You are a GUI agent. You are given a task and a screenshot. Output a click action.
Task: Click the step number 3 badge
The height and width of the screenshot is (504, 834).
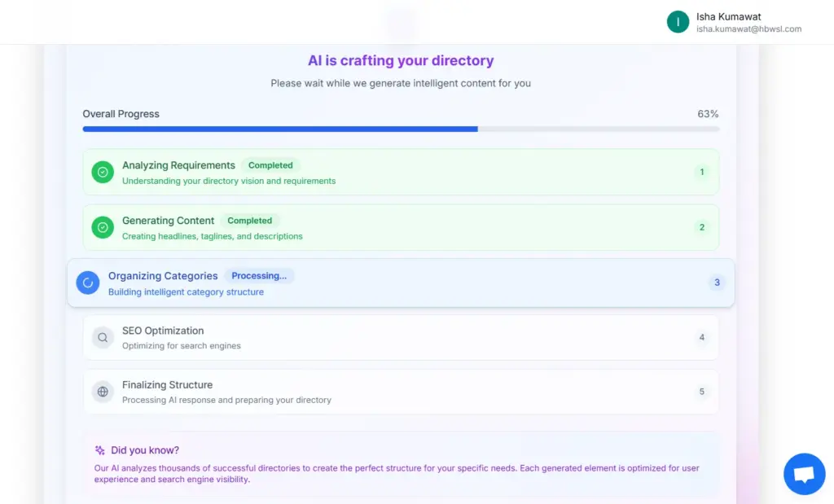[717, 283]
